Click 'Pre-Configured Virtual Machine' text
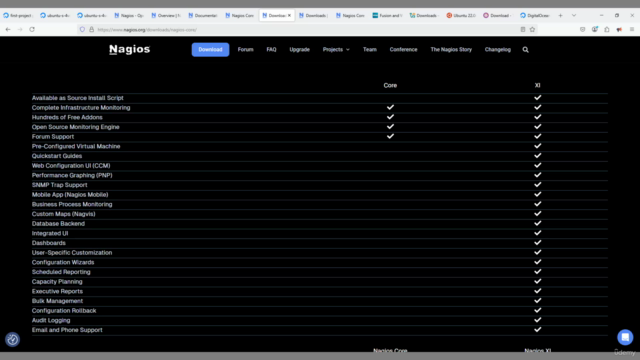The width and height of the screenshot is (640, 360). click(76, 146)
